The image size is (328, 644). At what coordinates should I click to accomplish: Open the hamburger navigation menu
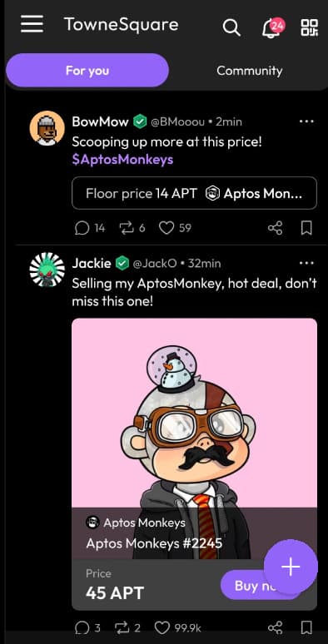coord(32,24)
